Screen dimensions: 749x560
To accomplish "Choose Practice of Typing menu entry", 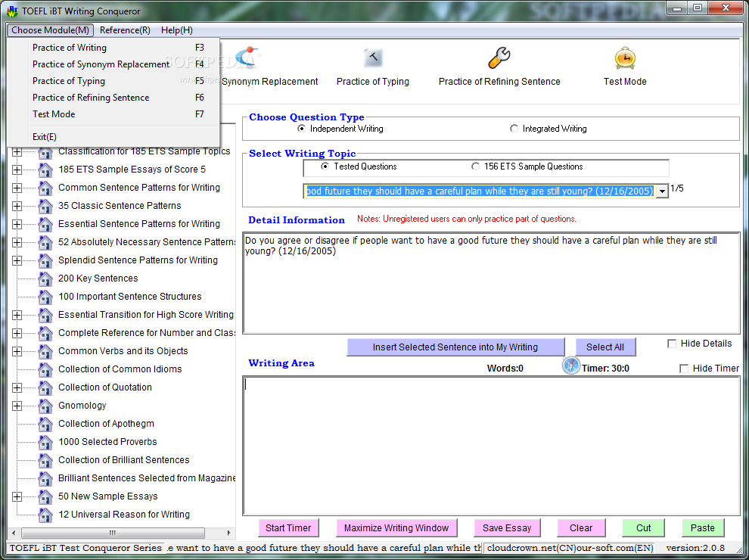I will (113, 81).
